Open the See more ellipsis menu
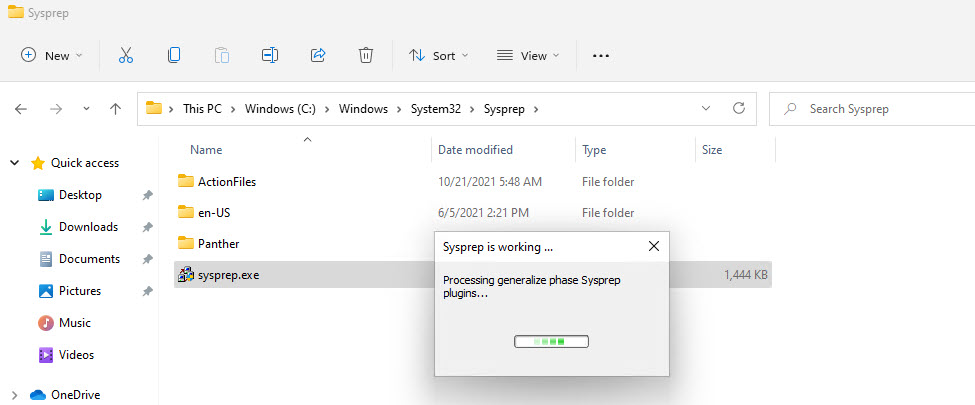This screenshot has height=405, width=975. click(x=601, y=55)
